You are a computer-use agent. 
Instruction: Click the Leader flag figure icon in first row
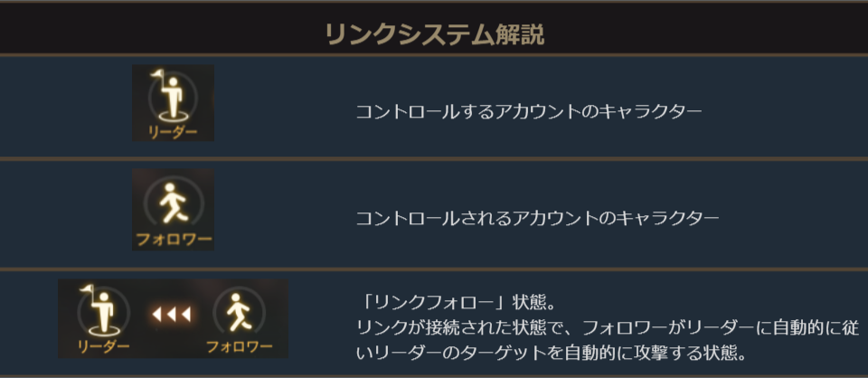172,98
